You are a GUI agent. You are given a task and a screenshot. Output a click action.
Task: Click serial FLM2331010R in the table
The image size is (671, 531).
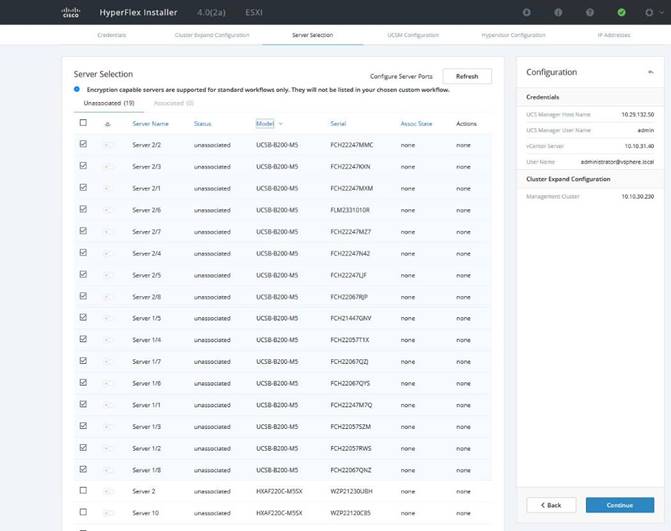350,210
